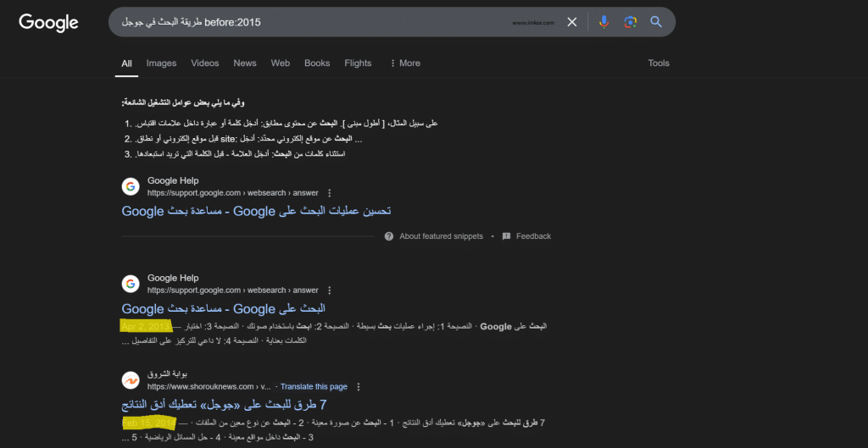Click Google favicon of second Google Help result
Viewport: 868px width, 448px height.
(x=131, y=284)
